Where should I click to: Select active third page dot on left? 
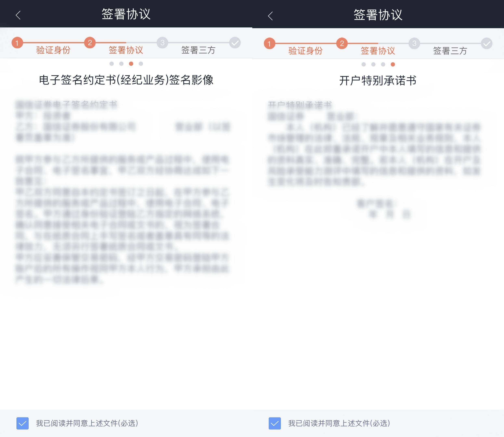[x=131, y=64]
